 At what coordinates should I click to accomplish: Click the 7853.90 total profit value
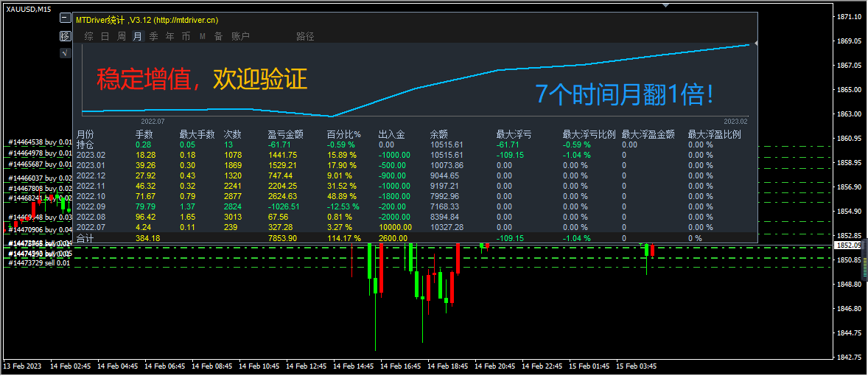(282, 238)
